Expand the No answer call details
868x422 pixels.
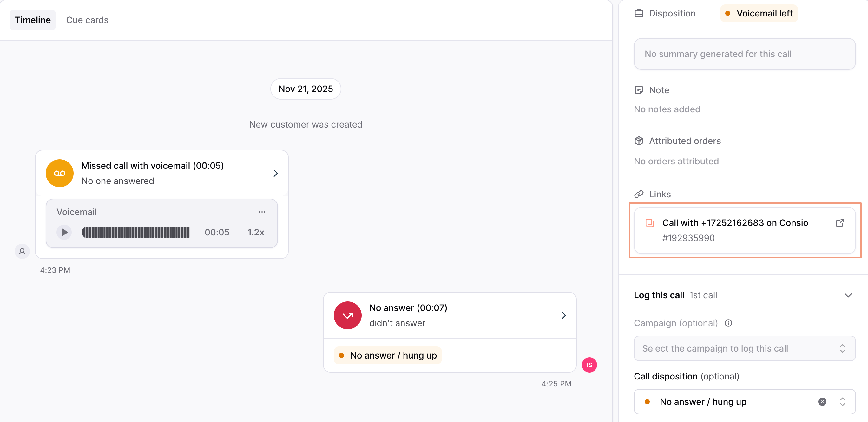click(x=563, y=315)
